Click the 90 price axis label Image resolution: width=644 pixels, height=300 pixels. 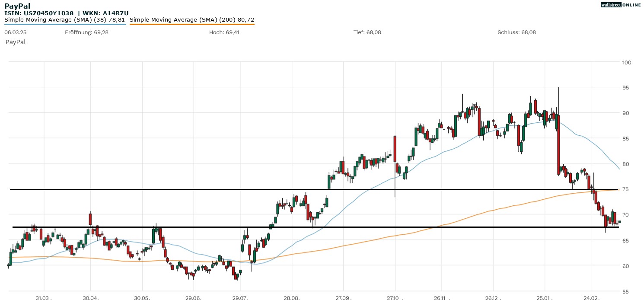coord(625,113)
